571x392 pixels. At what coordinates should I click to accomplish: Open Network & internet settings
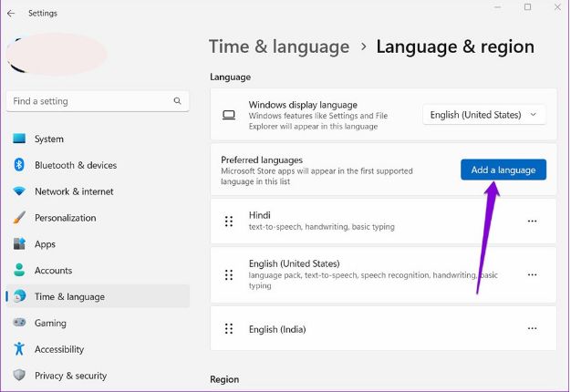[x=98, y=191]
